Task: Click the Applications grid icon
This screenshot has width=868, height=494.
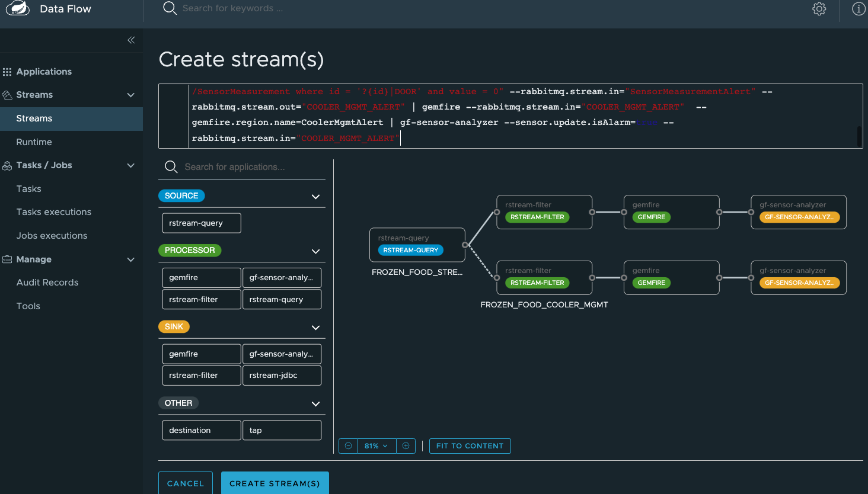Action: (7, 72)
